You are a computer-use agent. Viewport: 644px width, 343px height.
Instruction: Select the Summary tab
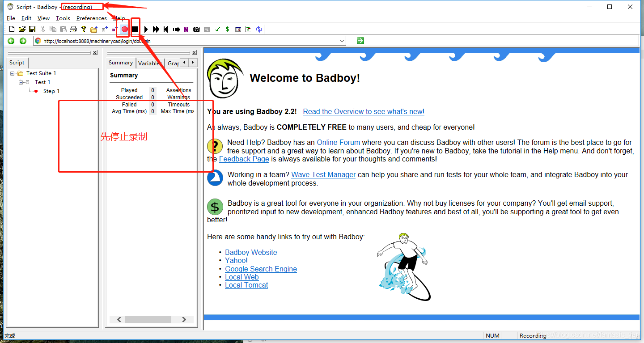click(121, 63)
